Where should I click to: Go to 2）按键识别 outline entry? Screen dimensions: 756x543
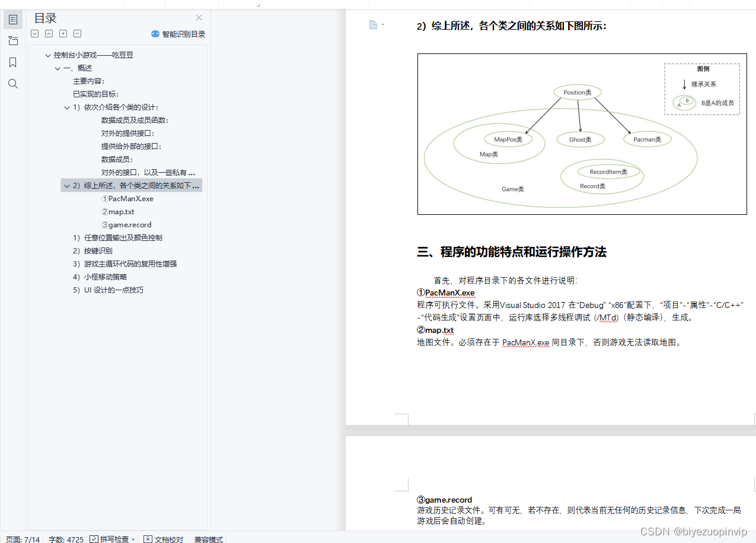point(92,251)
